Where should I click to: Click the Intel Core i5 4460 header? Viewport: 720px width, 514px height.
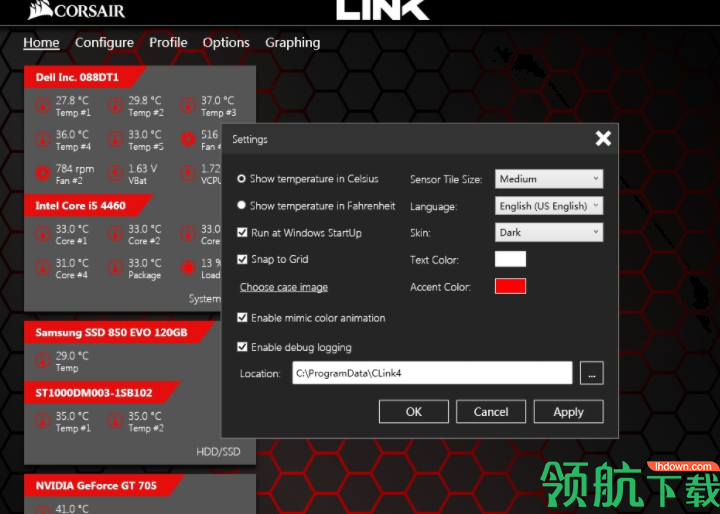pyautogui.click(x=88, y=205)
